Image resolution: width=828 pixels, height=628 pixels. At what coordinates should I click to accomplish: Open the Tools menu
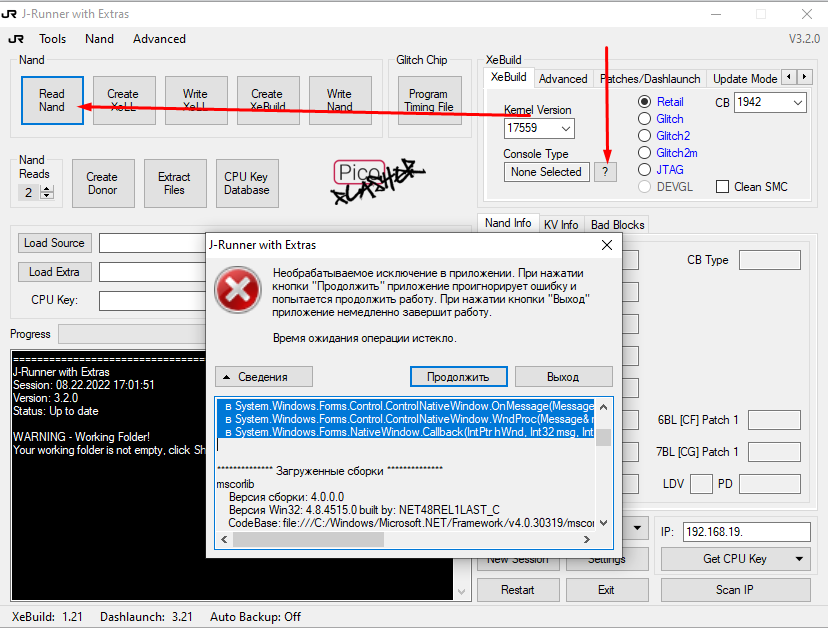(52, 39)
